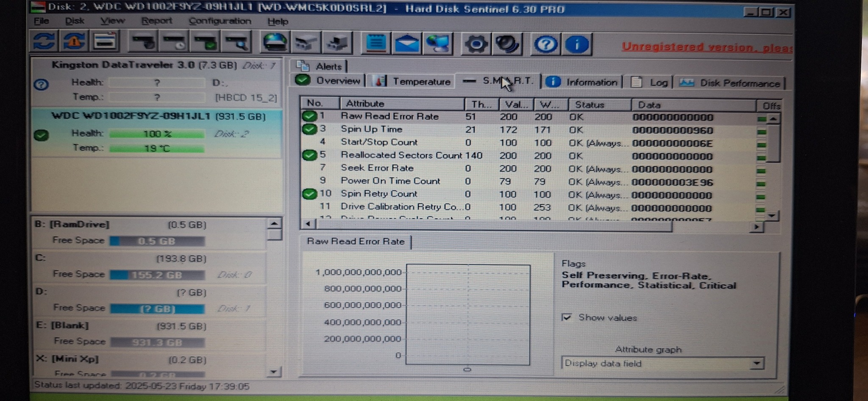Image resolution: width=868 pixels, height=401 pixels.
Task: Click the green status icon on Raw Read Error Rate row
Action: pyautogui.click(x=309, y=116)
